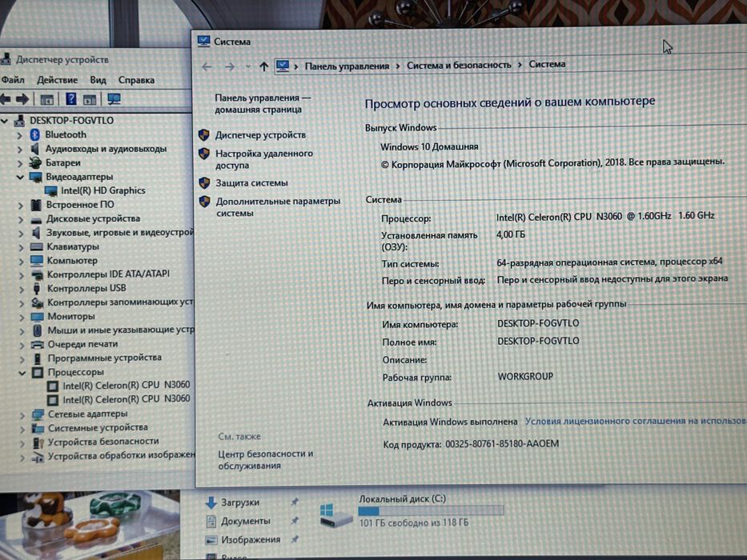Expand Дисковые устройства category
This screenshot has height=560, width=747.
21,219
